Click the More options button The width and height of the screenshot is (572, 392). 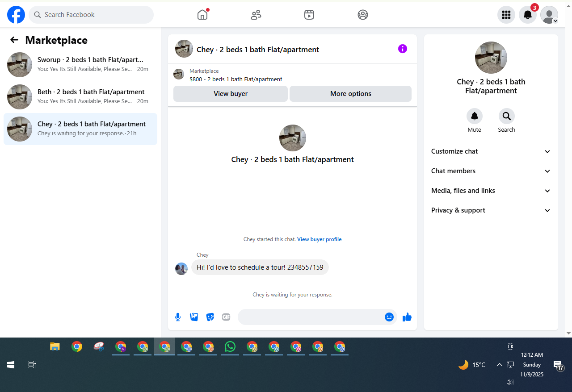coord(351,94)
